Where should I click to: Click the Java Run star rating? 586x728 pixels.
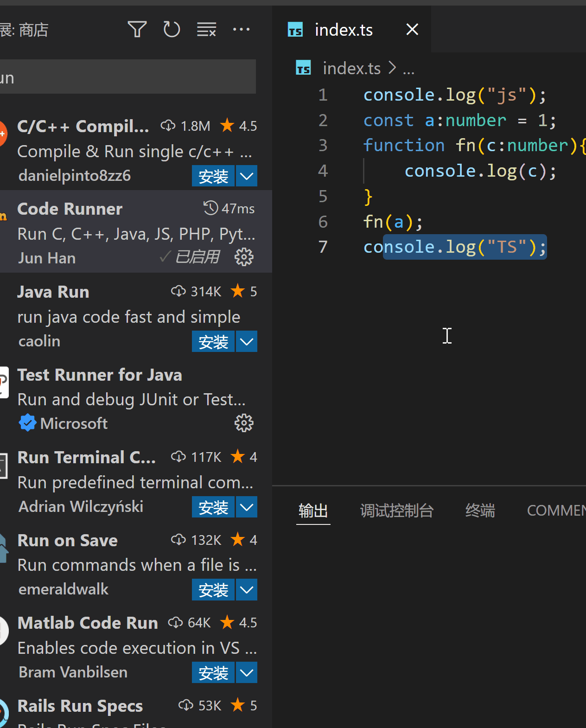click(x=244, y=291)
